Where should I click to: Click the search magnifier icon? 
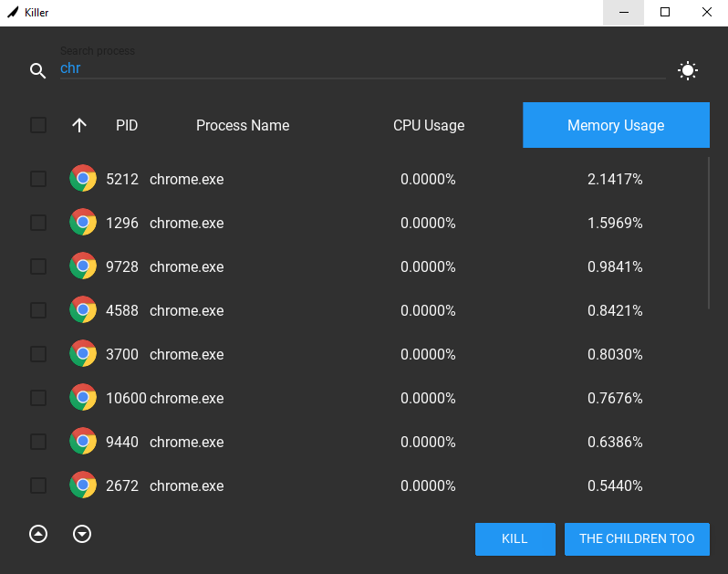[37, 71]
